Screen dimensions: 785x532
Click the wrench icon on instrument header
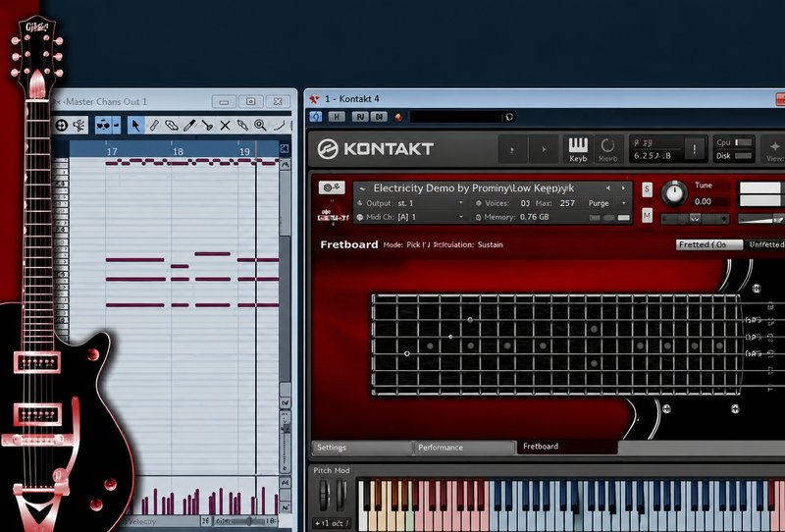[x=332, y=187]
